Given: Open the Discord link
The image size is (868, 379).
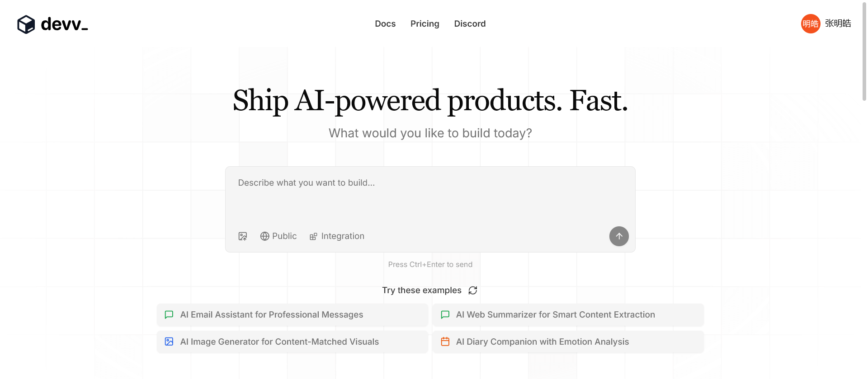Looking at the screenshot, I should click(470, 23).
